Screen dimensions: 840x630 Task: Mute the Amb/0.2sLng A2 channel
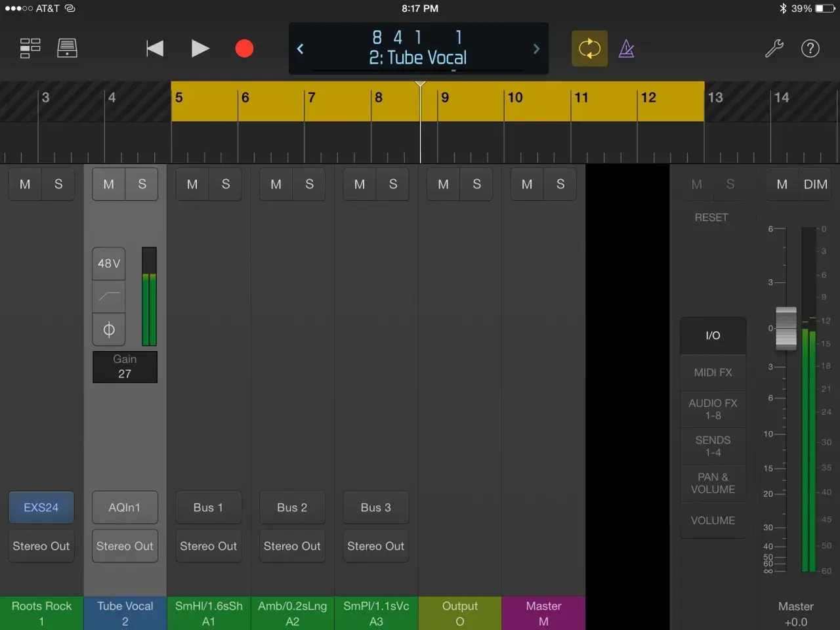(x=276, y=184)
